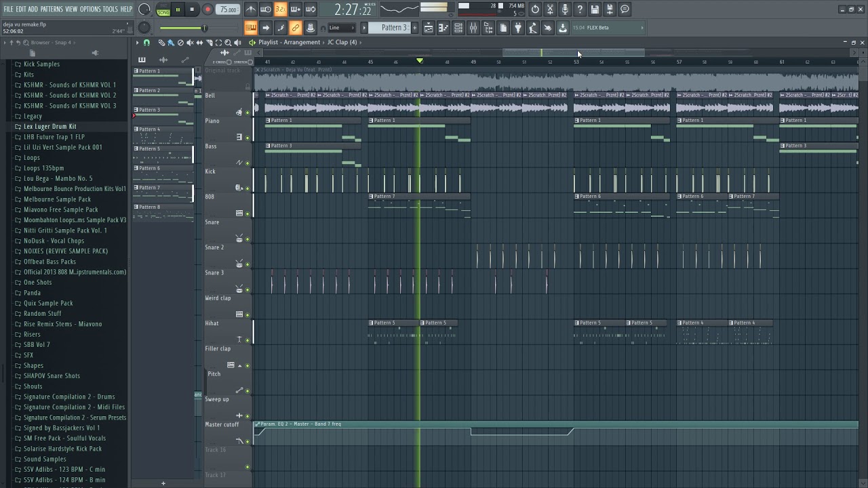Open the Channel rack view icon
This screenshot has height=488, width=868.
(458, 28)
